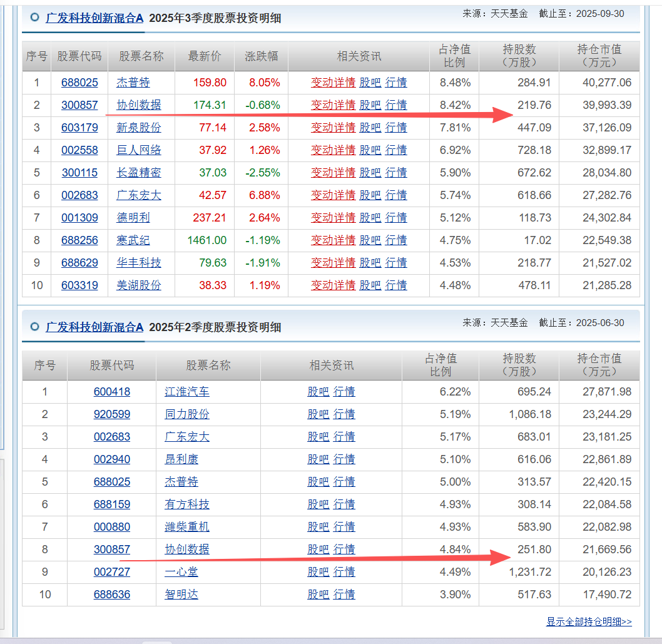Click stock code 002727 link
The height and width of the screenshot is (644, 662).
[112, 572]
